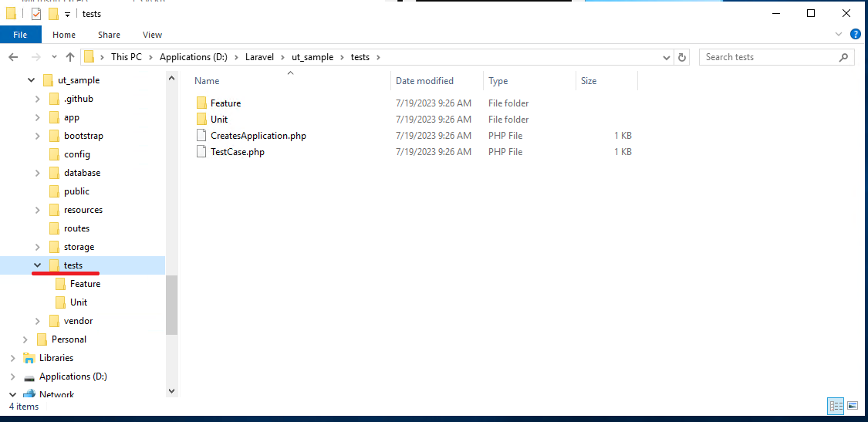Image resolution: width=868 pixels, height=422 pixels.
Task: Click the New folder icon in title bar
Action: pyautogui.click(x=53, y=13)
